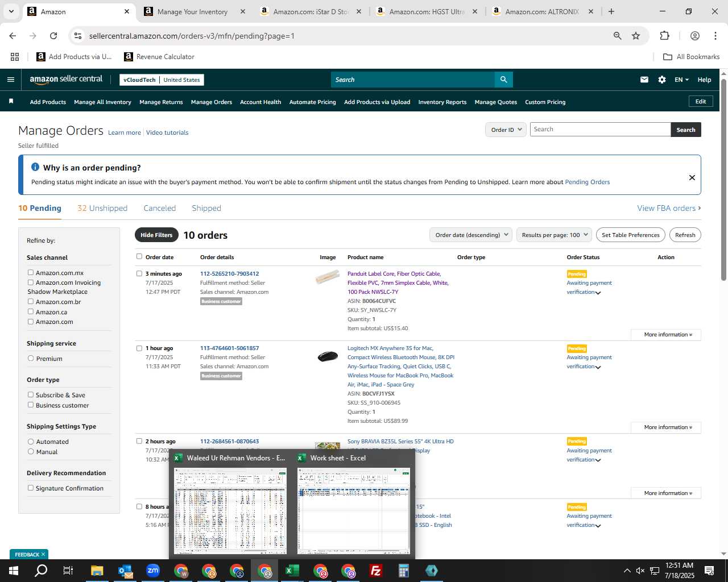Open the Account Health menu item
Image resolution: width=728 pixels, height=582 pixels.
[260, 102]
